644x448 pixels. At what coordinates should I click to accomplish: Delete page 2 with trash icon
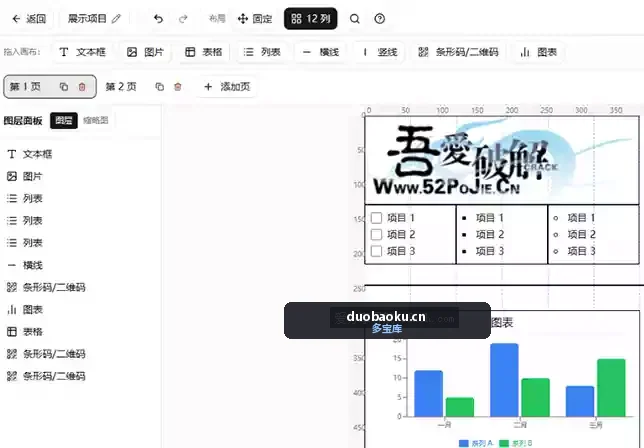click(178, 87)
